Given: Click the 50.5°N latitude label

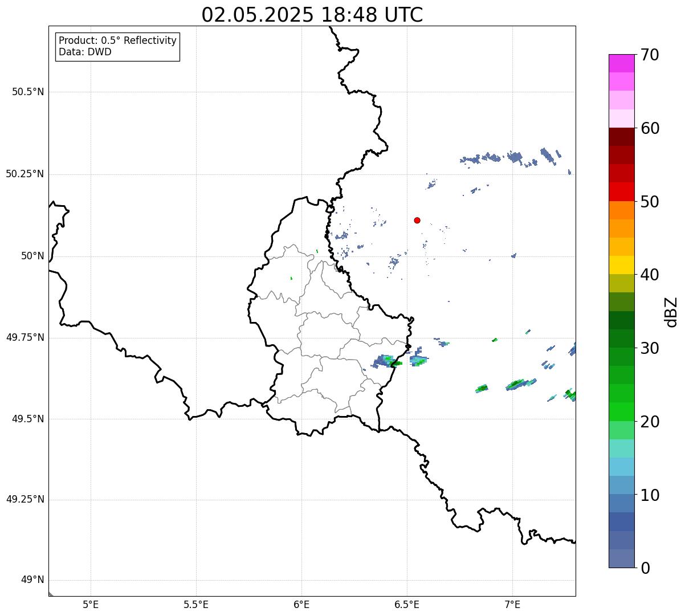Looking at the screenshot, I should (x=28, y=92).
